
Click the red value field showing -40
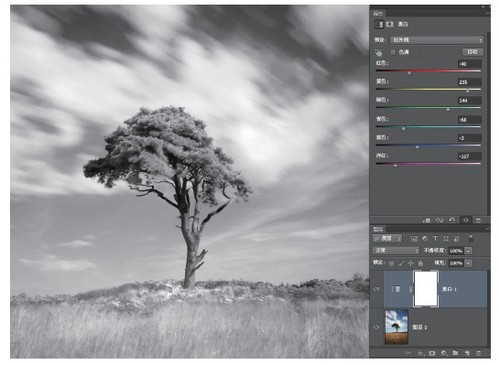point(470,64)
